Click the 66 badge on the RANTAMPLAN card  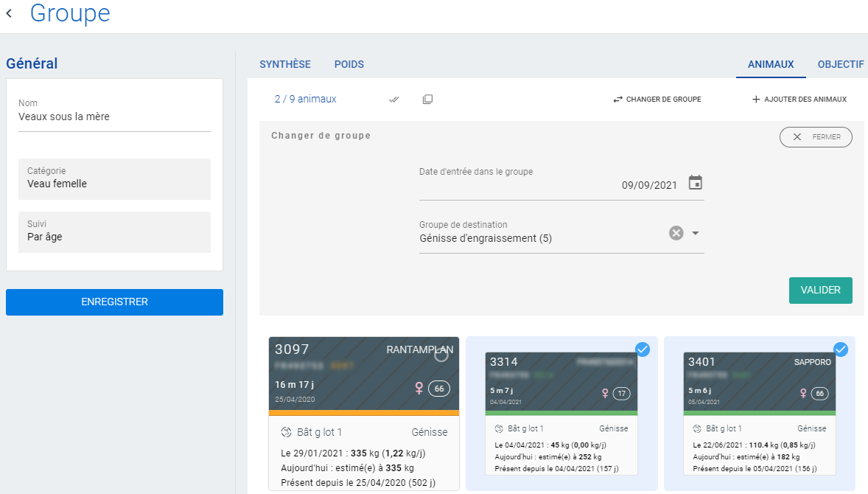439,389
